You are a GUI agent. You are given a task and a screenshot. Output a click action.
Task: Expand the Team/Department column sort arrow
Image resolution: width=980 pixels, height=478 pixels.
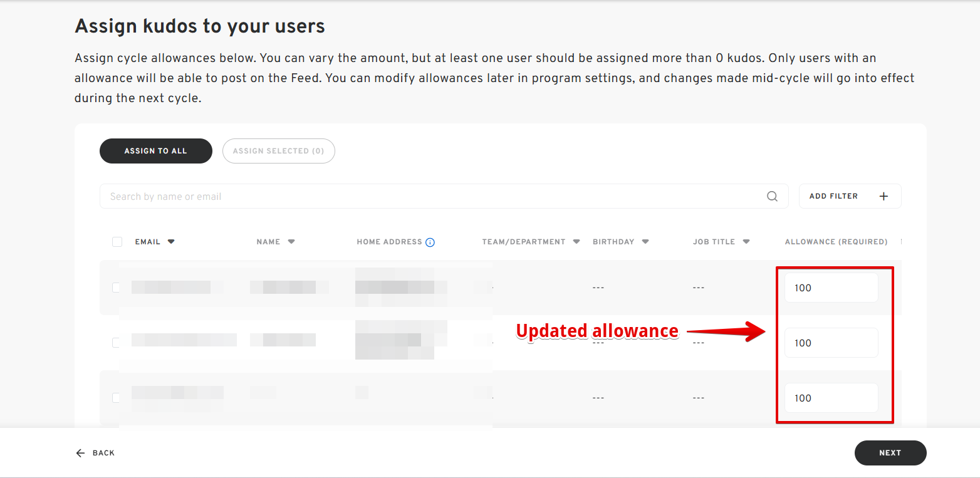coord(576,242)
